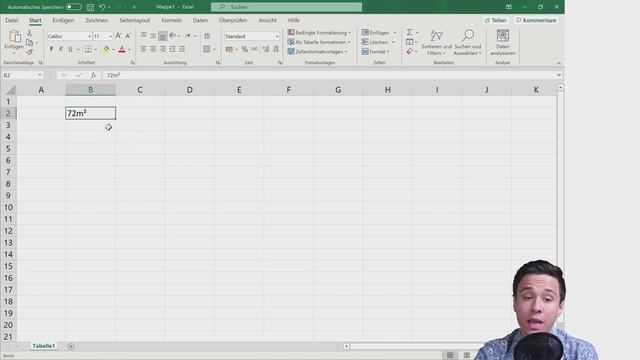Viewport: 640px width, 360px height.
Task: Toggle underline formatting (U)
Action: coord(70,49)
